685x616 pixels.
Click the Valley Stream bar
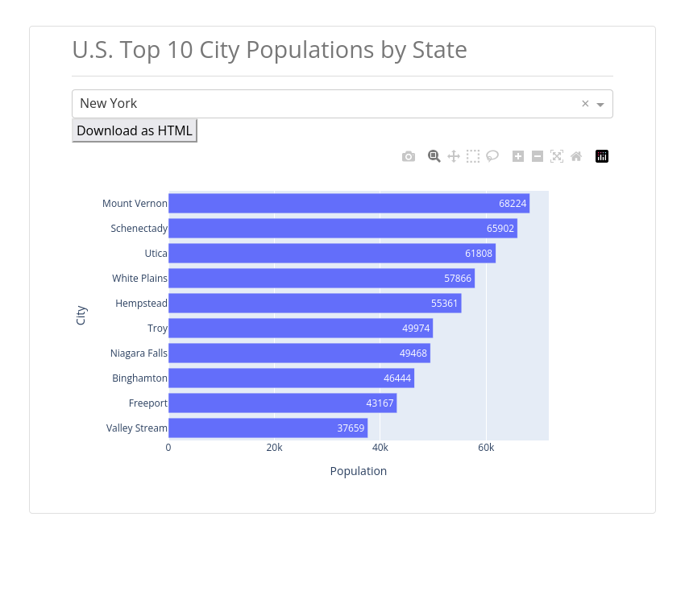tap(268, 428)
